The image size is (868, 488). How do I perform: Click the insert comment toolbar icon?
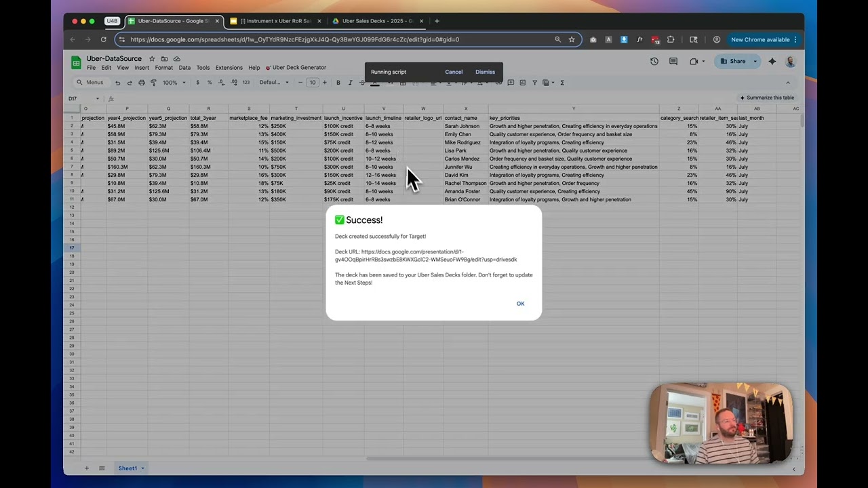point(511,83)
